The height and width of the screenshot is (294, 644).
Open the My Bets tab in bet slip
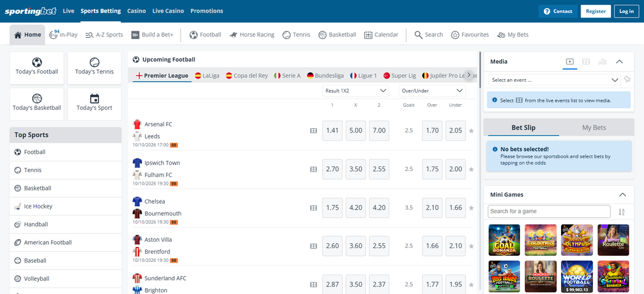click(594, 128)
